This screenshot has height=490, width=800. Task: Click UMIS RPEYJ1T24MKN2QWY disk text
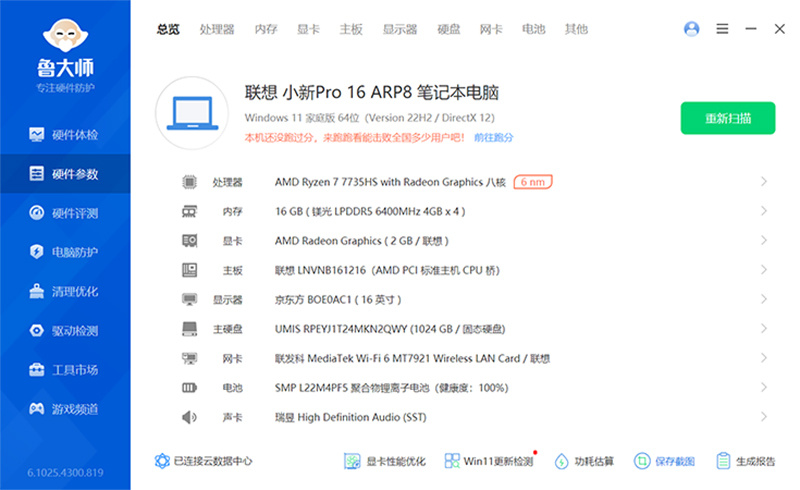tap(390, 329)
